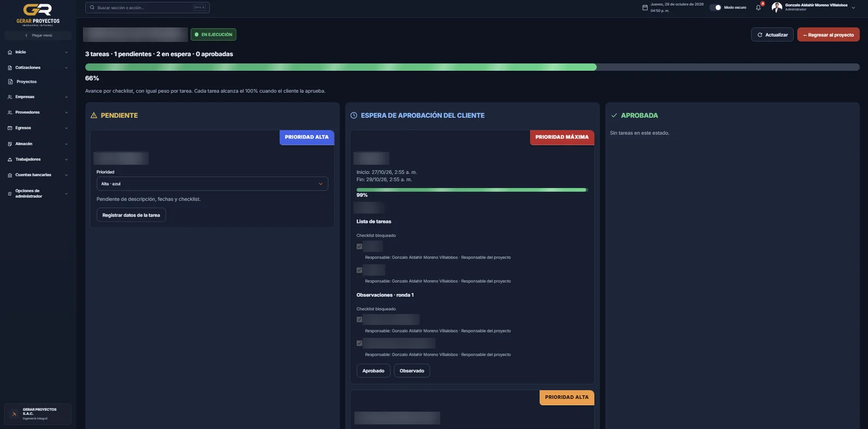Click first locked checkbox under Observaciones ronda 1

click(x=359, y=319)
